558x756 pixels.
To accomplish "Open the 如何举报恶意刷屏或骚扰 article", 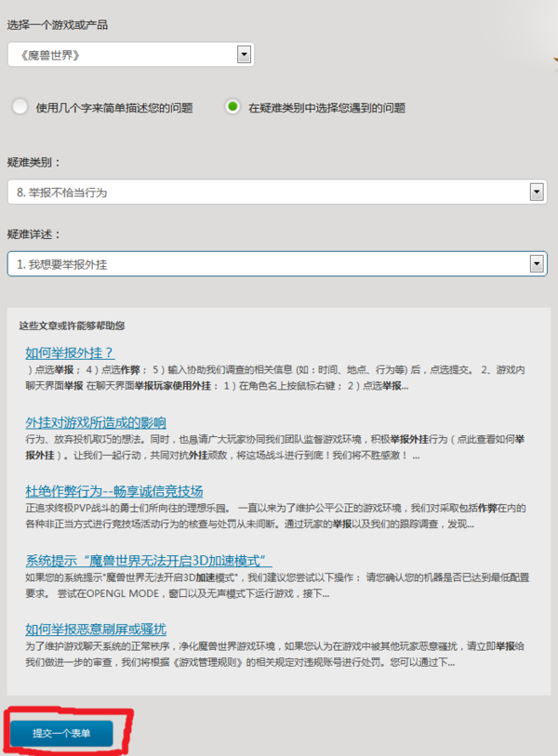I will (96, 629).
